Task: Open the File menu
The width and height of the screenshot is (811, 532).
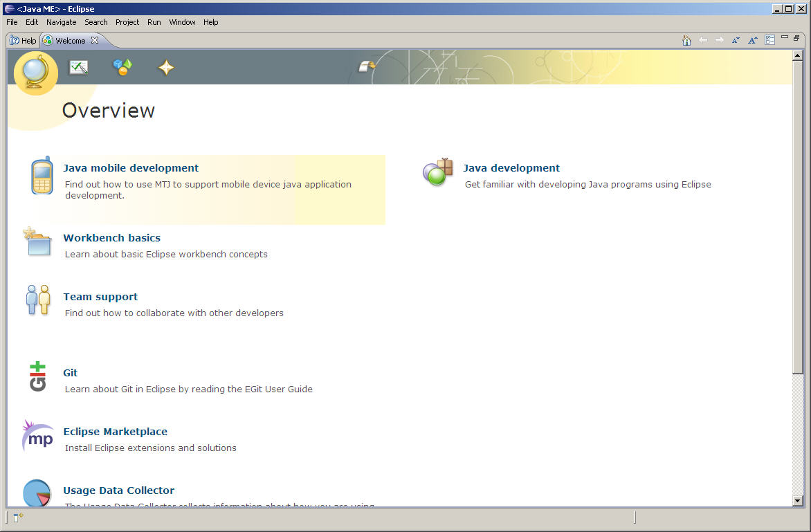Action: (12, 22)
